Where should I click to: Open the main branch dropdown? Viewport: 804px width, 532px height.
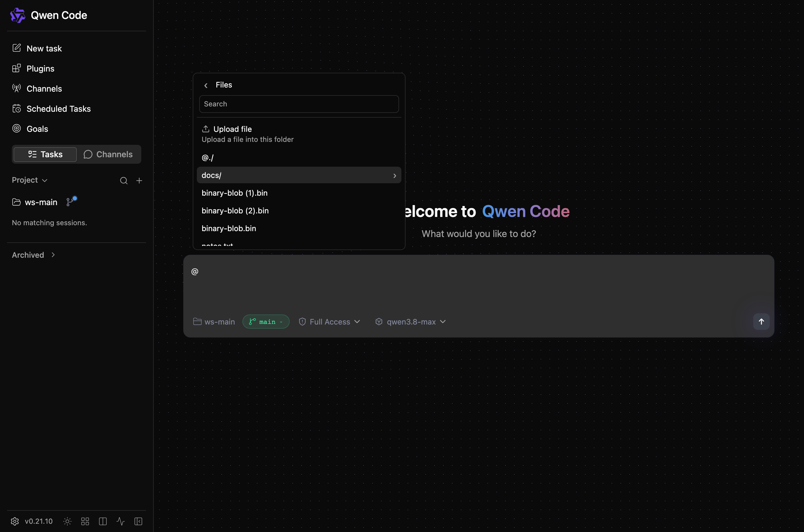[266, 322]
